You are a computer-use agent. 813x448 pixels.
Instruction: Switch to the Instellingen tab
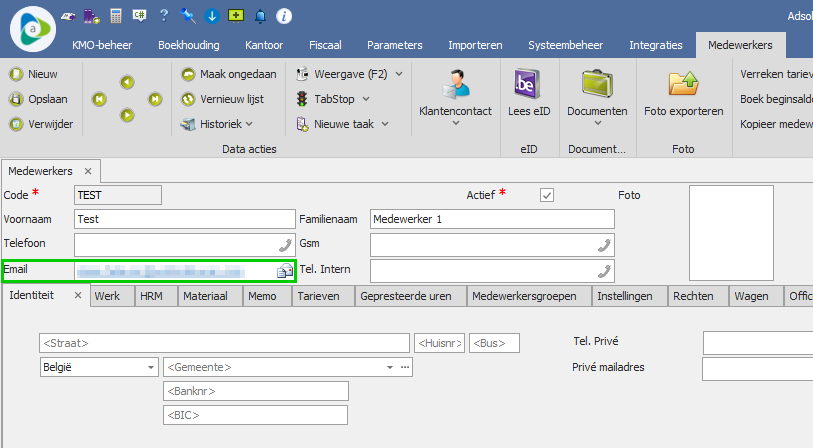pos(630,296)
